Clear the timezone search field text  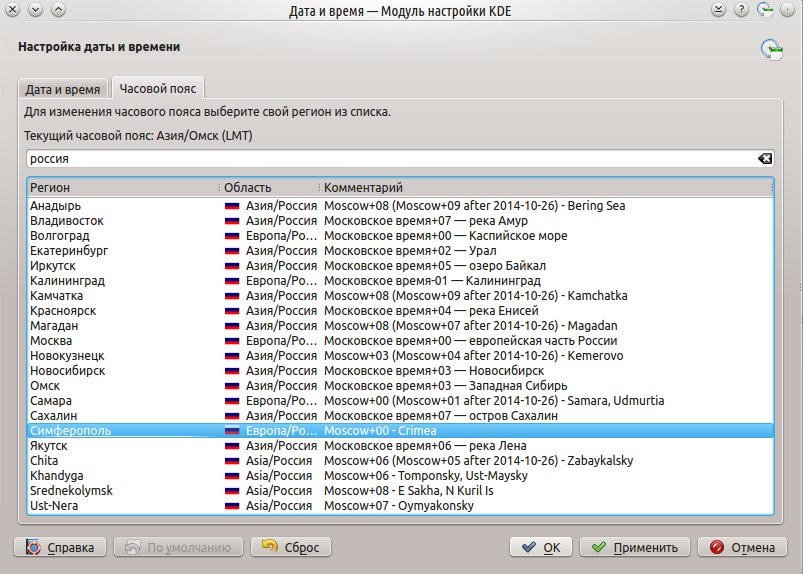pyautogui.click(x=765, y=159)
